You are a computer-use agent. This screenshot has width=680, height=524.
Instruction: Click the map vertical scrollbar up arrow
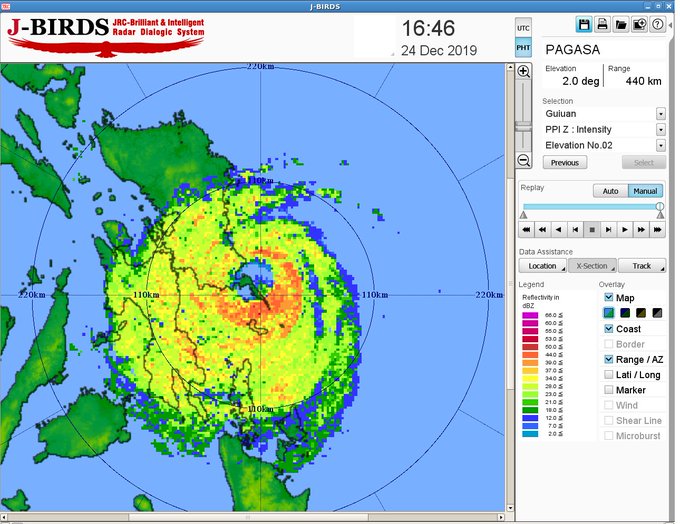point(510,67)
